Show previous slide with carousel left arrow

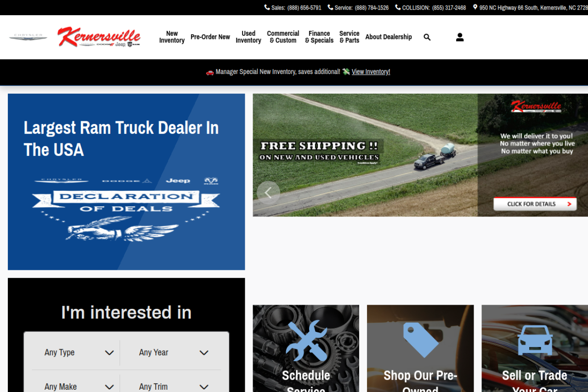tap(268, 193)
